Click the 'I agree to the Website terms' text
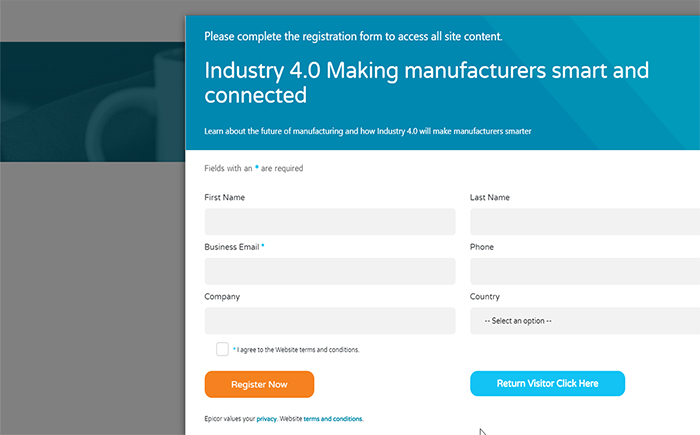The image size is (700, 435). point(298,350)
